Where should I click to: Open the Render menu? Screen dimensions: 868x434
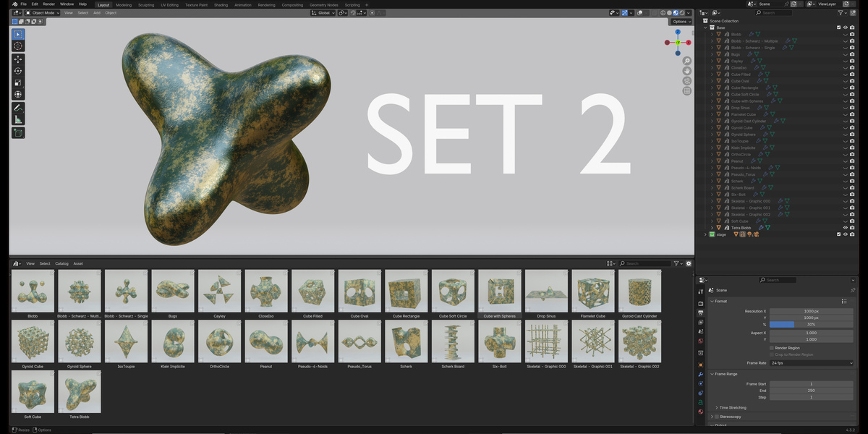click(x=48, y=4)
